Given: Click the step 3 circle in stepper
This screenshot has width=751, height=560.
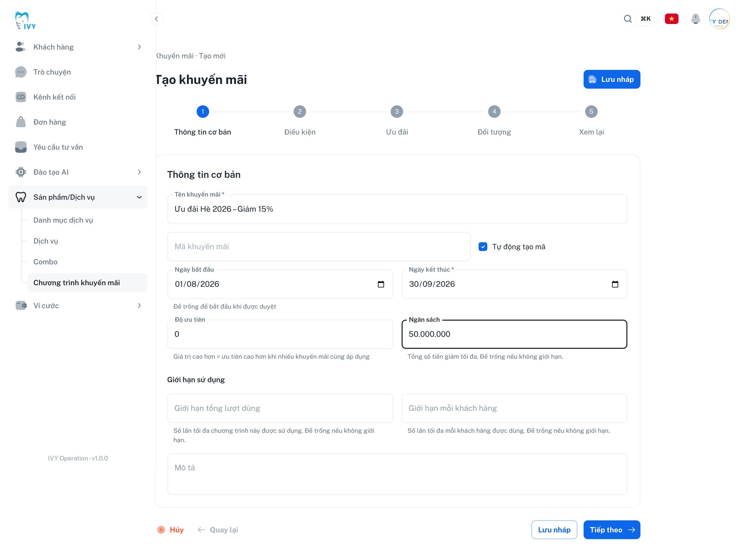Looking at the screenshot, I should pos(397,112).
